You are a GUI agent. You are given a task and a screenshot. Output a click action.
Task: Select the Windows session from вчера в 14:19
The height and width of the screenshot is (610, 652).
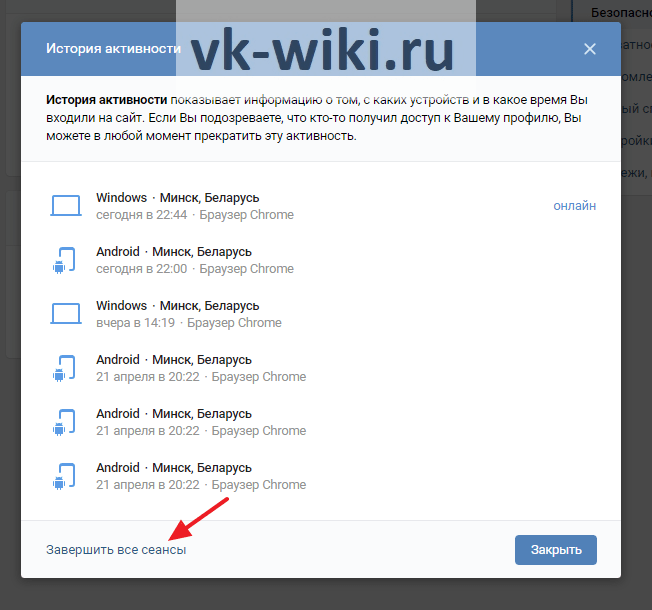321,314
